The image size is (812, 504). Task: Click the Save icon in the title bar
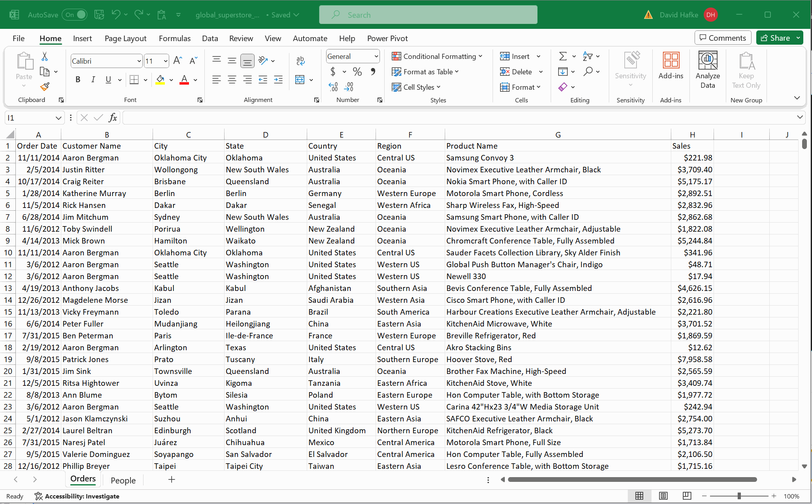tap(99, 15)
